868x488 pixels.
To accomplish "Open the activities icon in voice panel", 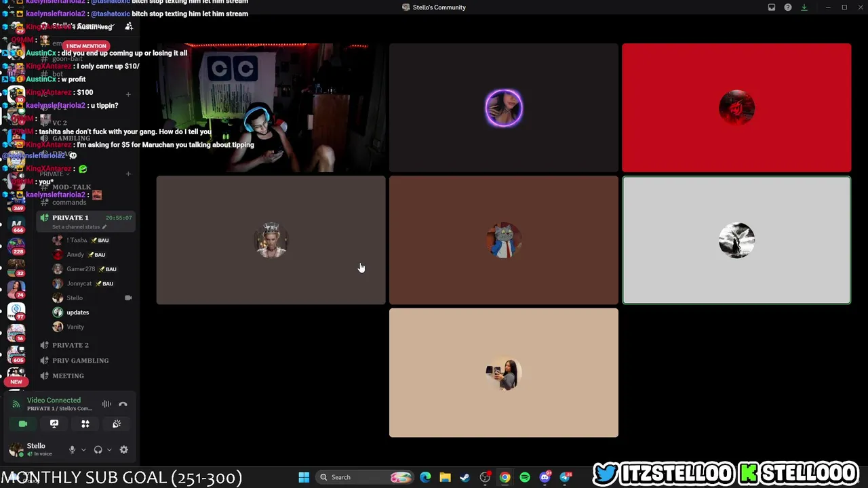I will point(85,424).
